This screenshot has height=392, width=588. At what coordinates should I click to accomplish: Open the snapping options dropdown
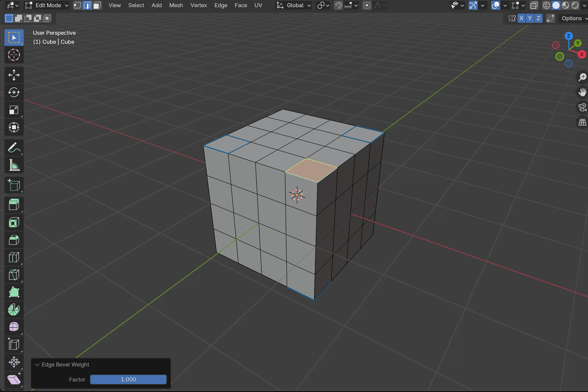[x=351, y=5]
